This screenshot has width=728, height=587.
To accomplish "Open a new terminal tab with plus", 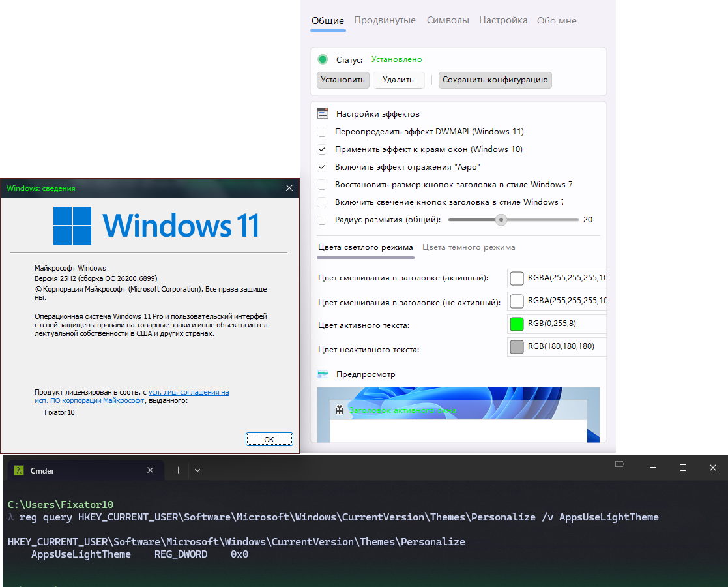I will 178,470.
